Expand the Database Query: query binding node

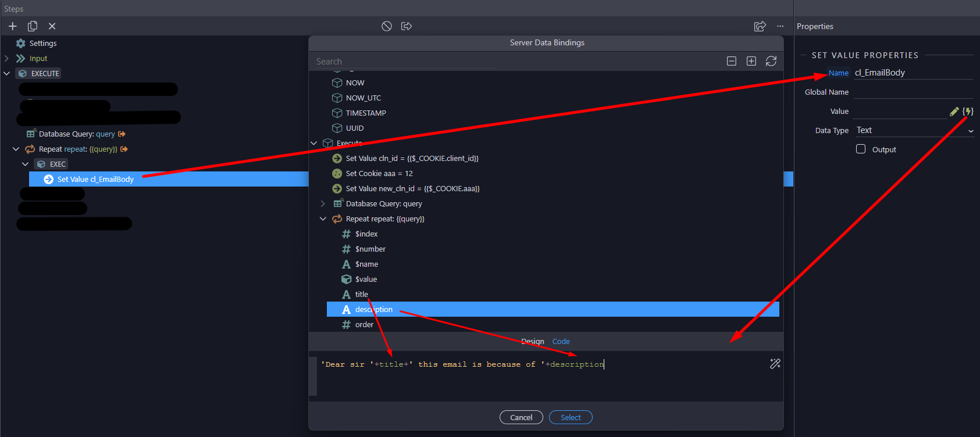click(x=323, y=204)
